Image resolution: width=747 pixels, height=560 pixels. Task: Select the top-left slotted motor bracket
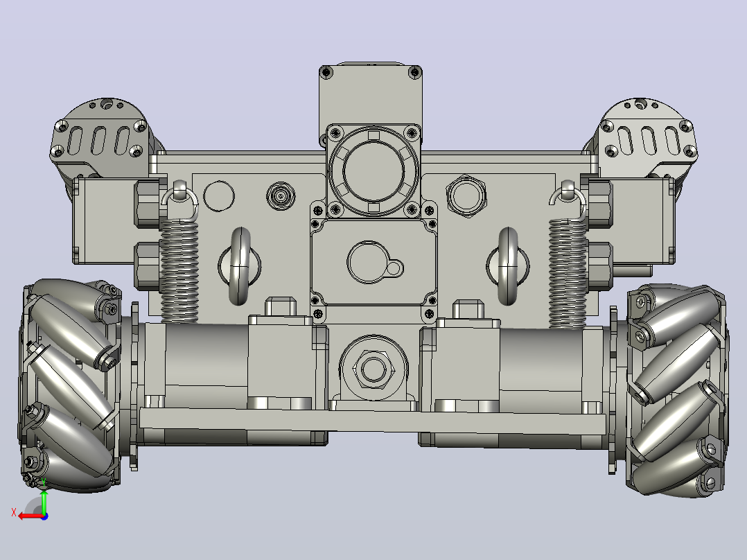(x=99, y=138)
